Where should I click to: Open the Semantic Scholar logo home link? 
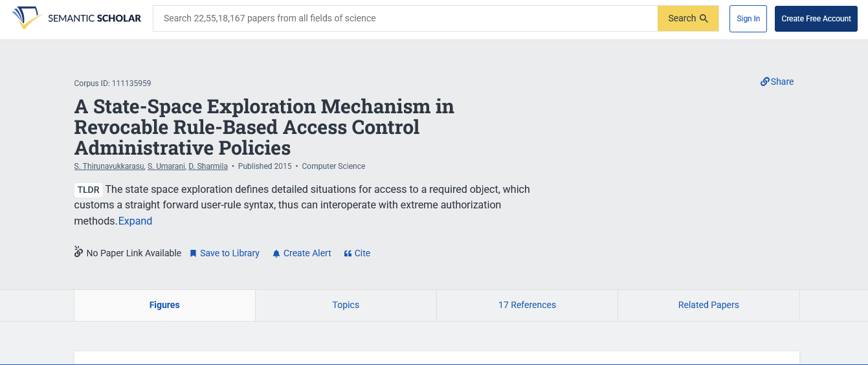click(76, 18)
